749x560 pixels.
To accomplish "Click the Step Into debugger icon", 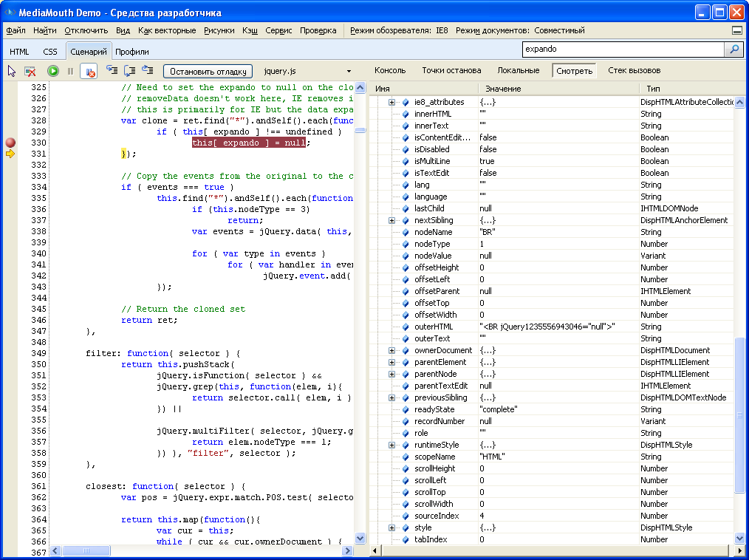I will click(112, 70).
